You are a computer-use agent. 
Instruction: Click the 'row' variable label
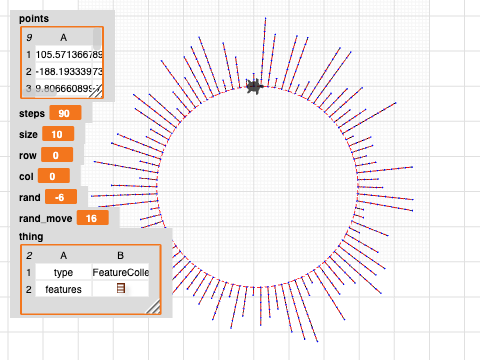pyautogui.click(x=28, y=155)
